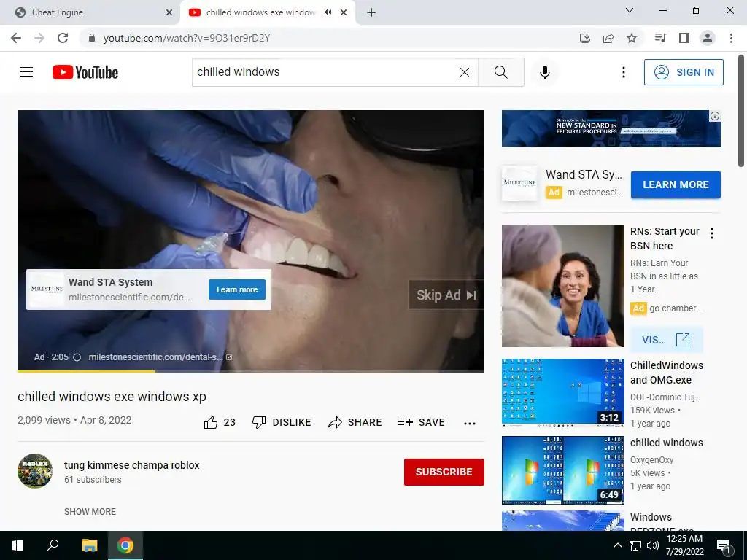Open the YouTube guide hamburger menu
This screenshot has height=560, width=747.
click(x=26, y=72)
